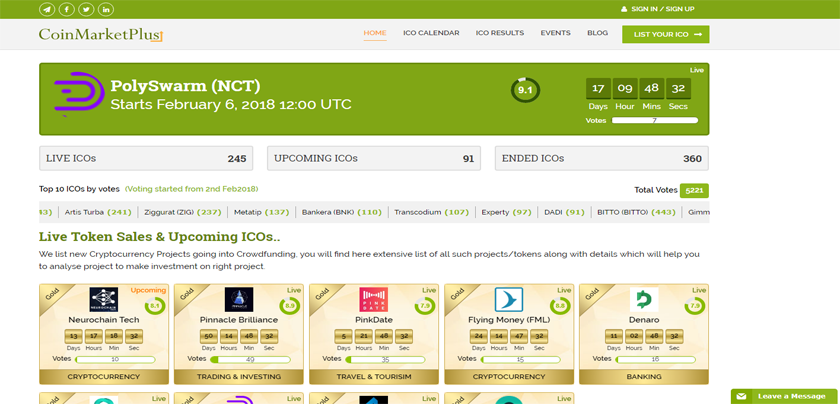
Task: Click the 9.1 rating circle on PolySwarm banner
Action: point(525,90)
